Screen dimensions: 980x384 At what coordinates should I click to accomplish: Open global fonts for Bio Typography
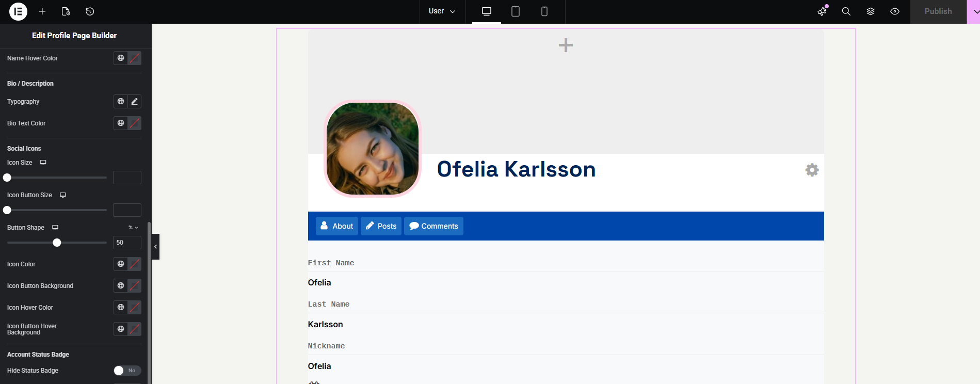[121, 102]
